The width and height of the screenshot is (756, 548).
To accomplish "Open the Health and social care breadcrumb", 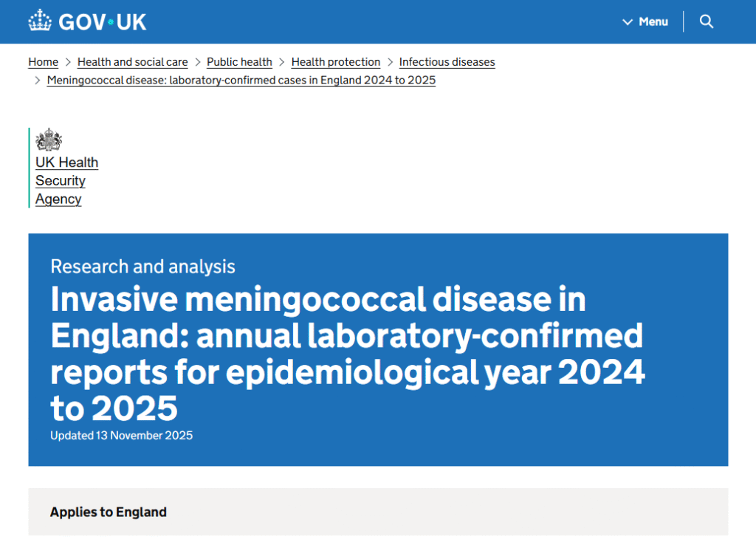I will click(x=132, y=62).
